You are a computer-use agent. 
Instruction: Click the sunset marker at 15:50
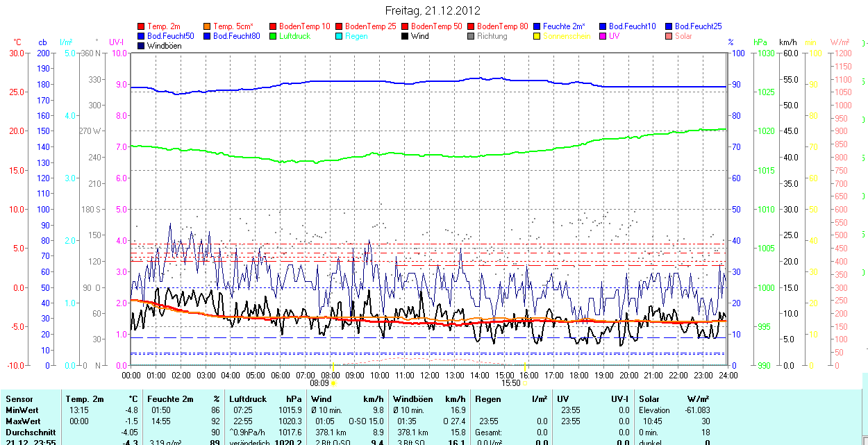click(x=525, y=383)
